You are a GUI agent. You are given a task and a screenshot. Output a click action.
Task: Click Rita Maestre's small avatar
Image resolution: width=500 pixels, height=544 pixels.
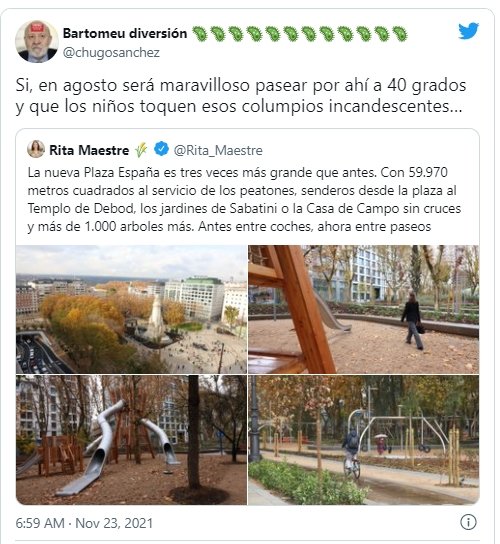pos(36,149)
